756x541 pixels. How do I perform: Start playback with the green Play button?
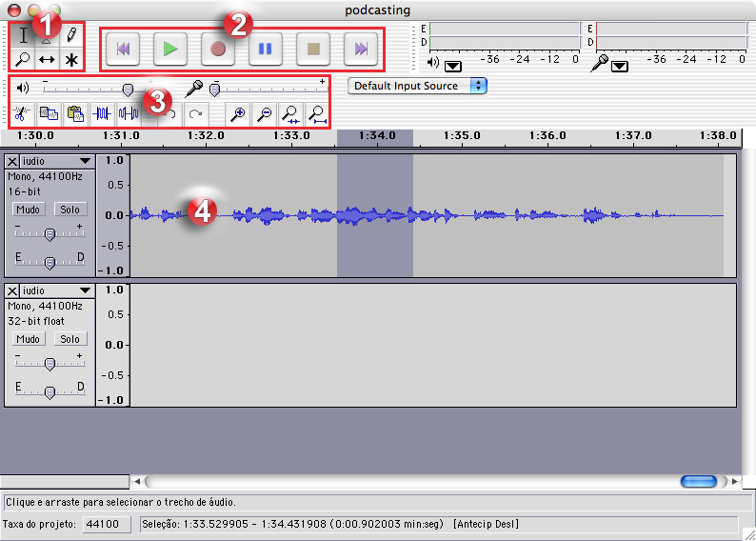point(170,49)
